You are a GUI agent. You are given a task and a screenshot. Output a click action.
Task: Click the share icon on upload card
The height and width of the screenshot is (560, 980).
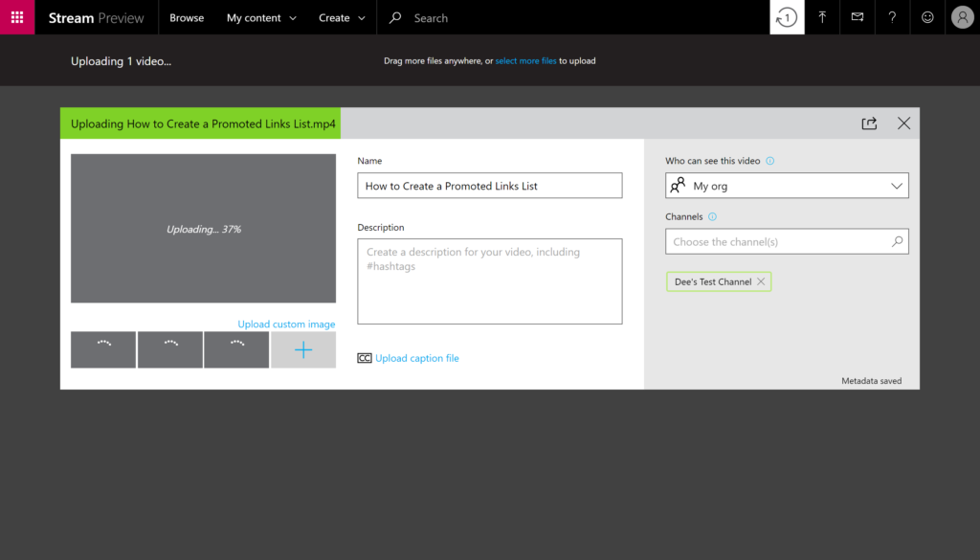[x=869, y=123]
